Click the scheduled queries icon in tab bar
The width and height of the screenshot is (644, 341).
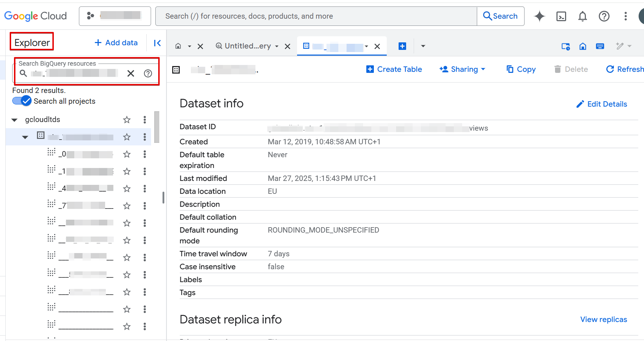566,46
